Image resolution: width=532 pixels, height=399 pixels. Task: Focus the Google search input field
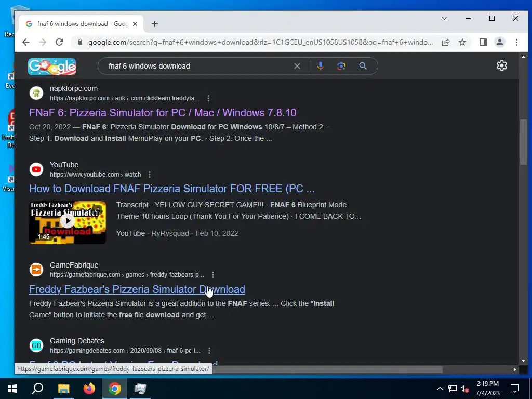pyautogui.click(x=200, y=66)
